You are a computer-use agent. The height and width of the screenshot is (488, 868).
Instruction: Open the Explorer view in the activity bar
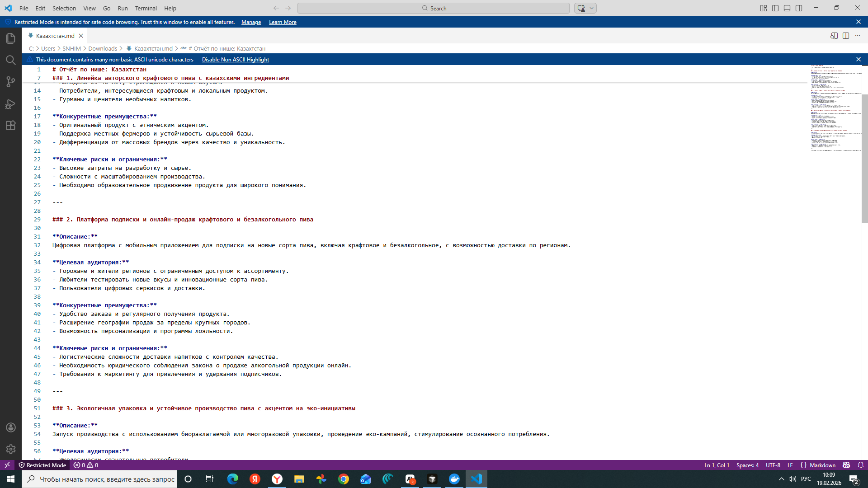click(x=10, y=38)
